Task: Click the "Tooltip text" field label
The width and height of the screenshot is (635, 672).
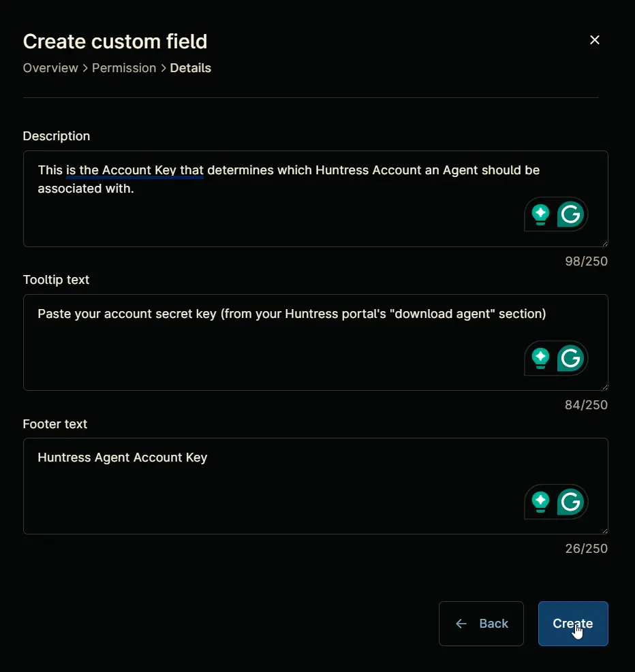Action: [56, 280]
